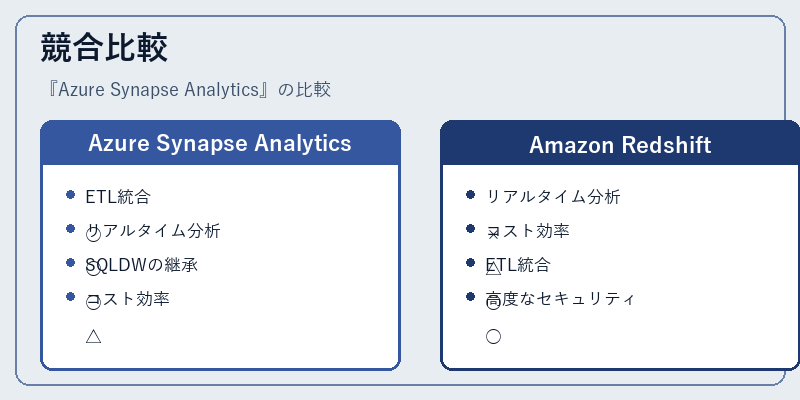Click the circle overlapping Azure コスト効率 item
The image size is (800, 400).
tap(93, 303)
